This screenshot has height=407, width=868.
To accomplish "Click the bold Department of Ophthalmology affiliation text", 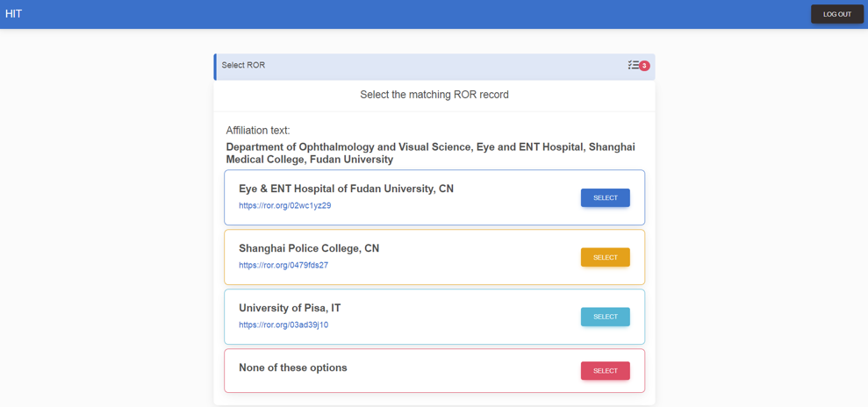I will click(430, 153).
